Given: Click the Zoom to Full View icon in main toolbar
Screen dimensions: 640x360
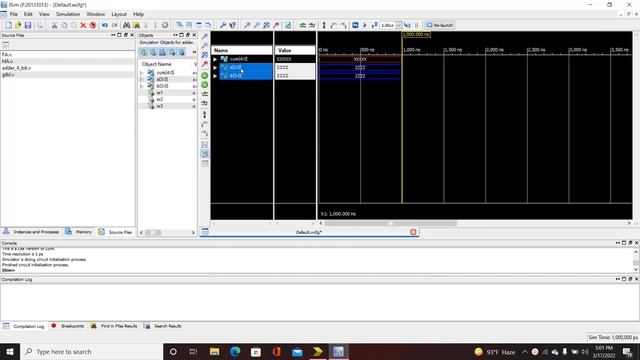Looking at the screenshot, I should click(267, 25).
